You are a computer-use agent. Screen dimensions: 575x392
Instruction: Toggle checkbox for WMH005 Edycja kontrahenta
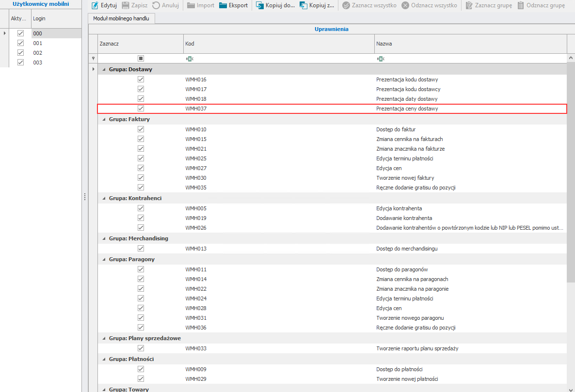141,208
